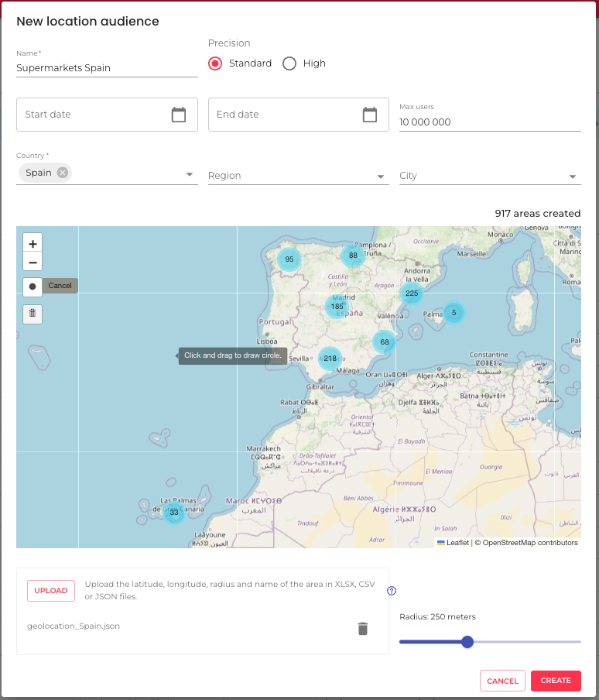This screenshot has width=599, height=700.
Task: Select the draw circle tool
Action: click(33, 286)
